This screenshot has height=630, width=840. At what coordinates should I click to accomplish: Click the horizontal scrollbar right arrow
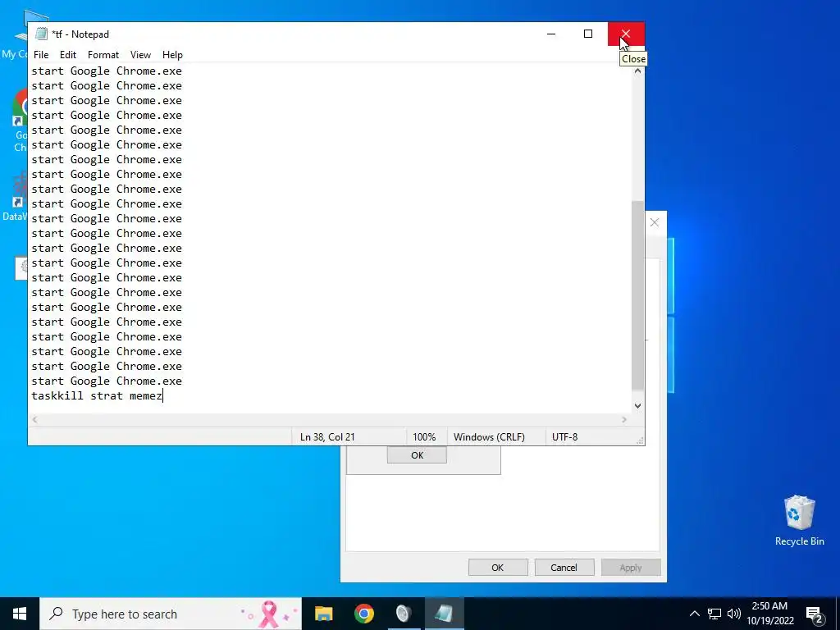coord(624,419)
